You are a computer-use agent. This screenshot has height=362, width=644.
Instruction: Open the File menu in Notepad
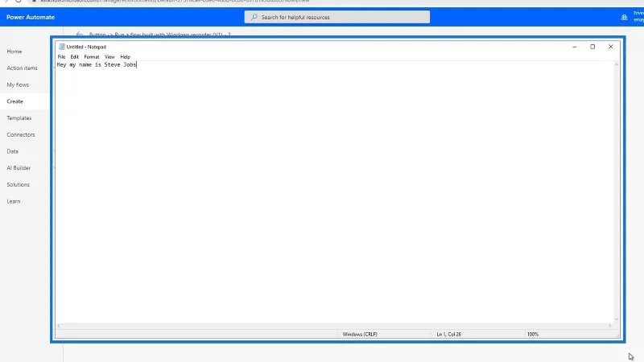click(61, 56)
